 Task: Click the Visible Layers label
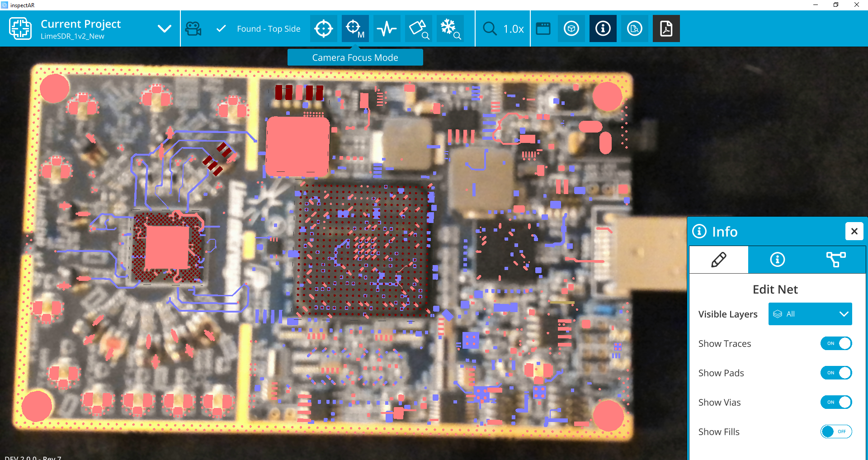coord(728,314)
